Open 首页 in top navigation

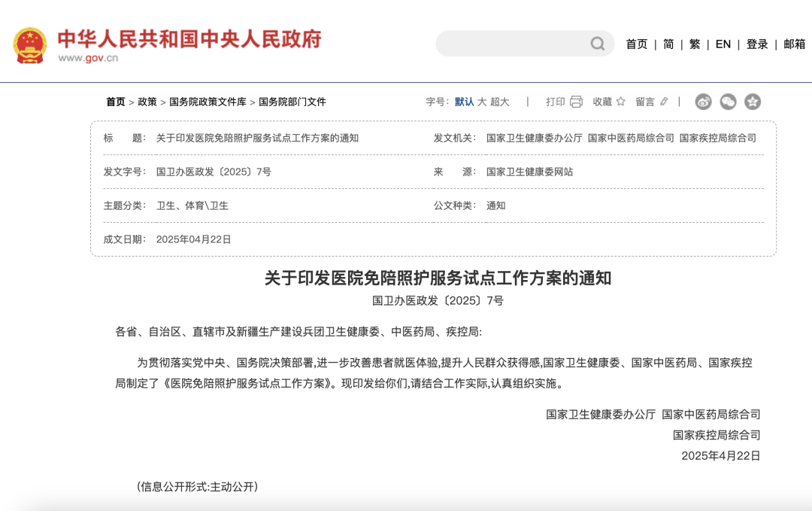pos(636,44)
